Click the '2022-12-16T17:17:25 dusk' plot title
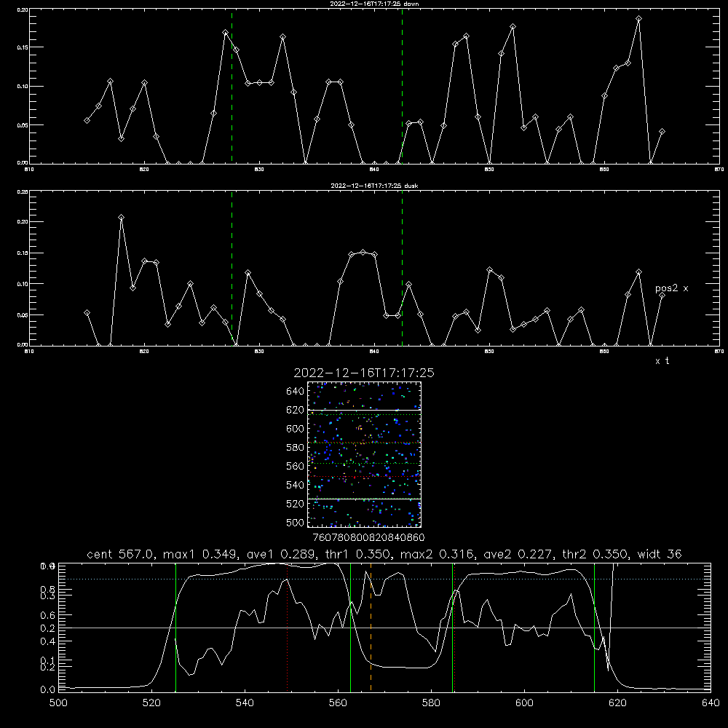 [x=374, y=186]
